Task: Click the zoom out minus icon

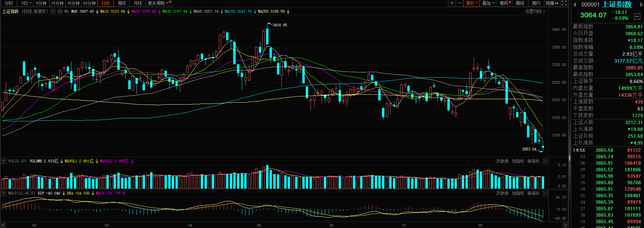Action: (459, 3)
